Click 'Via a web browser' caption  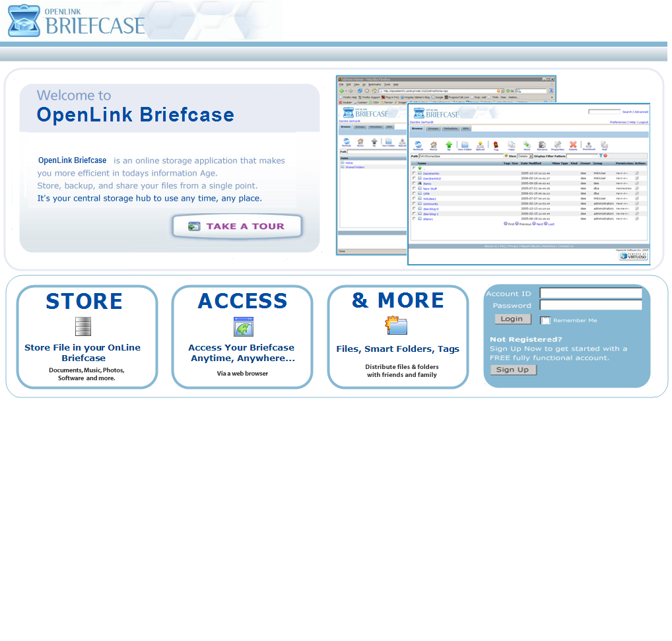point(242,373)
